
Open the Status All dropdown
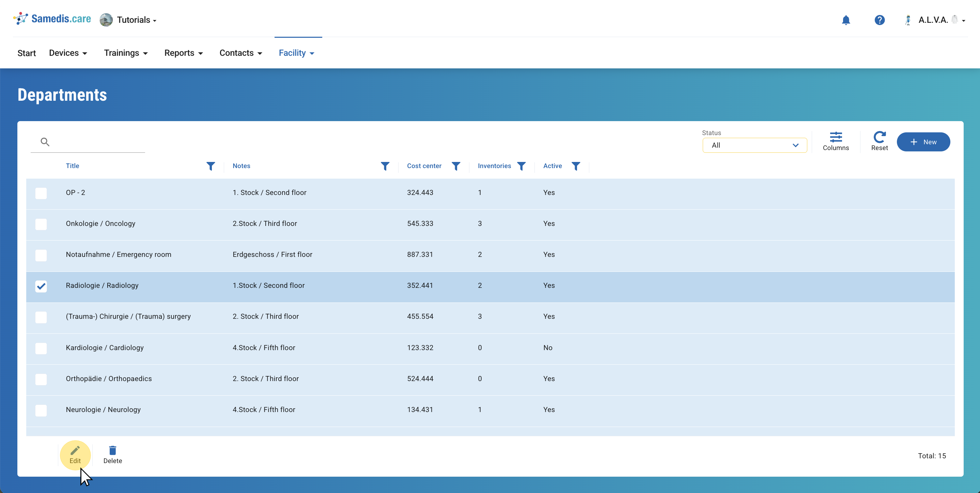click(754, 145)
